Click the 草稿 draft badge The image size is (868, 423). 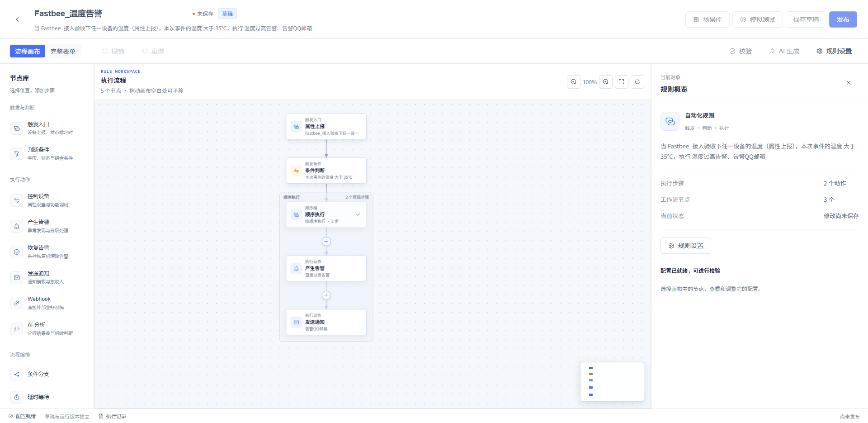pos(227,14)
